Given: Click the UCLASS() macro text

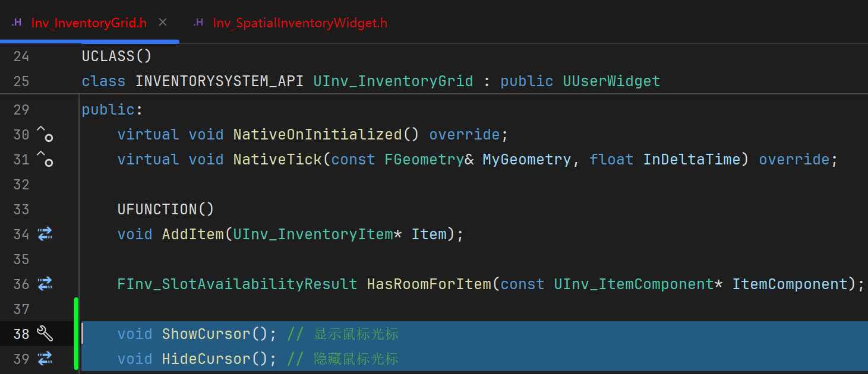Looking at the screenshot, I should [117, 56].
